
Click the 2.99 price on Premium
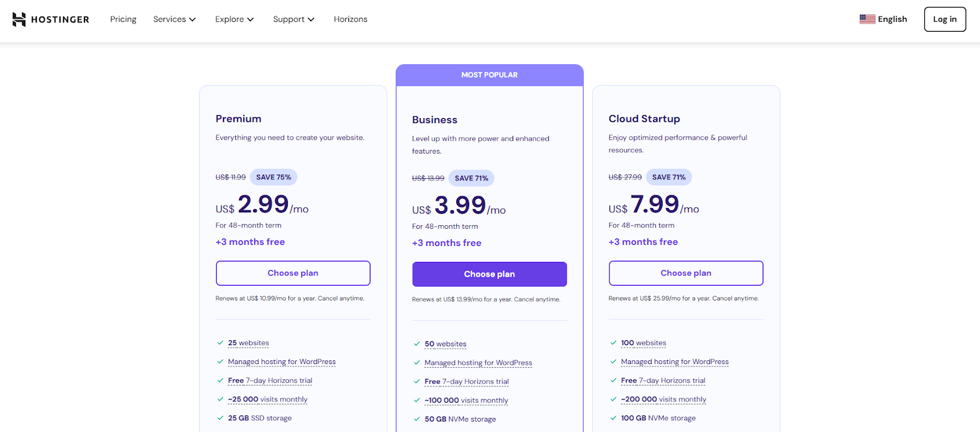263,204
